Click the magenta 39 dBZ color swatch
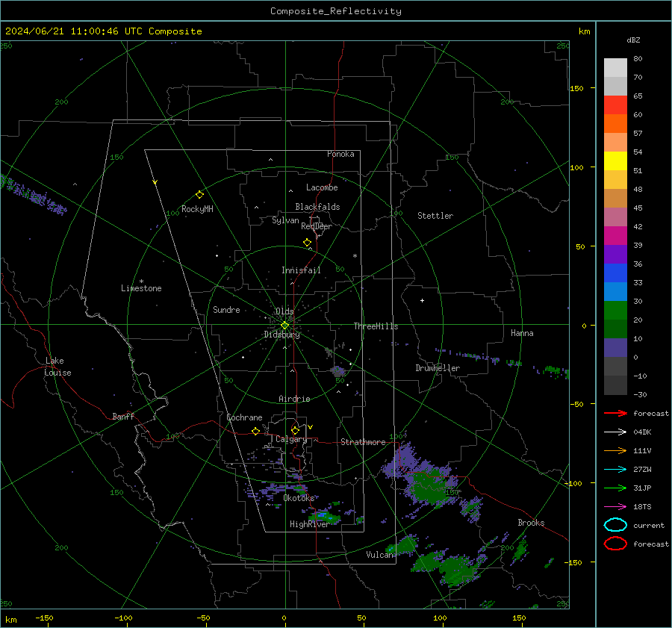 pos(615,236)
